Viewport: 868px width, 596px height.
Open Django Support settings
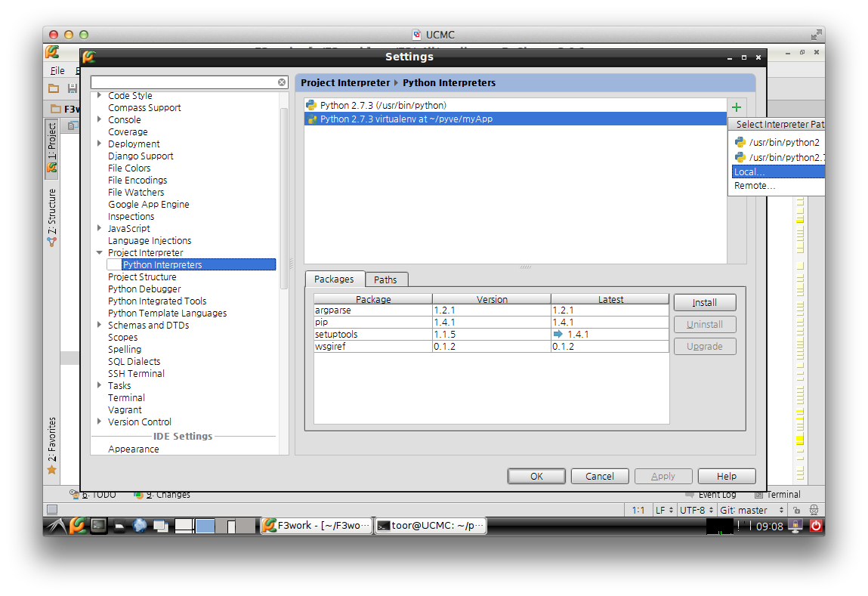[x=141, y=156]
